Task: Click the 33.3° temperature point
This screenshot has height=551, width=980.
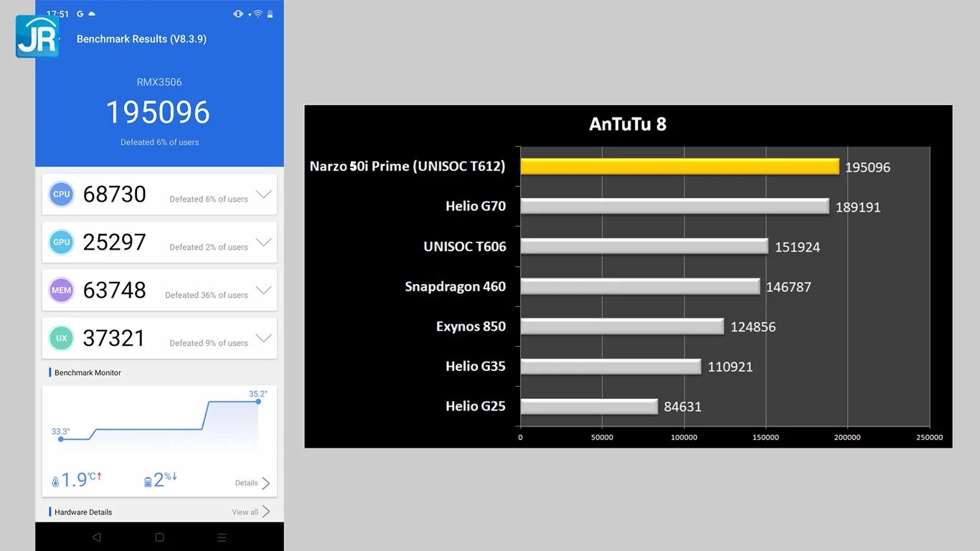Action: (x=61, y=439)
